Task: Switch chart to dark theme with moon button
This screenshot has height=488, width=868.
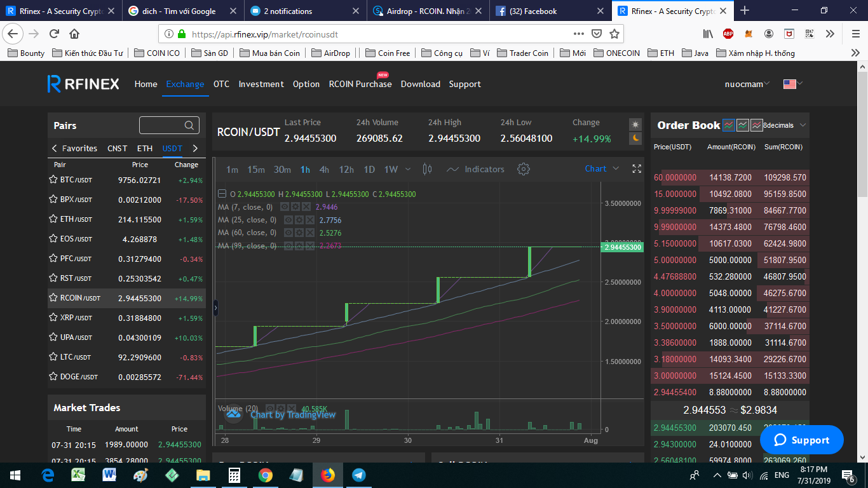Action: point(635,139)
